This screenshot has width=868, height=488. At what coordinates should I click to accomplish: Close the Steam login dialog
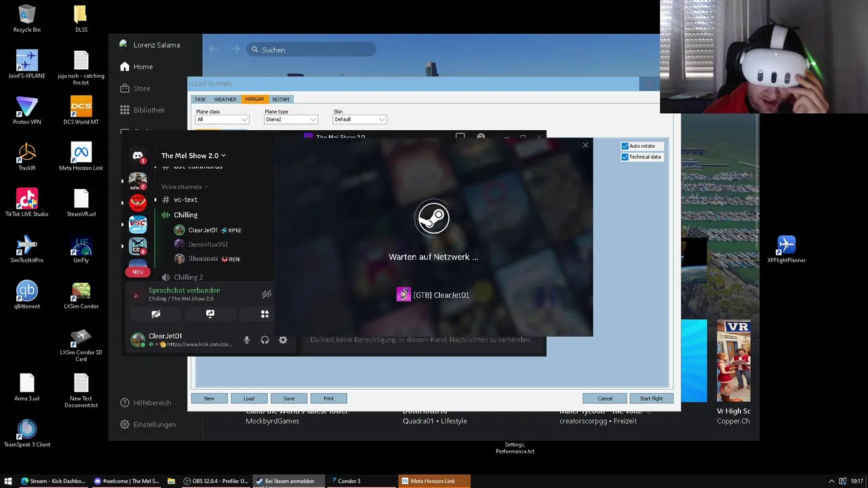point(585,145)
